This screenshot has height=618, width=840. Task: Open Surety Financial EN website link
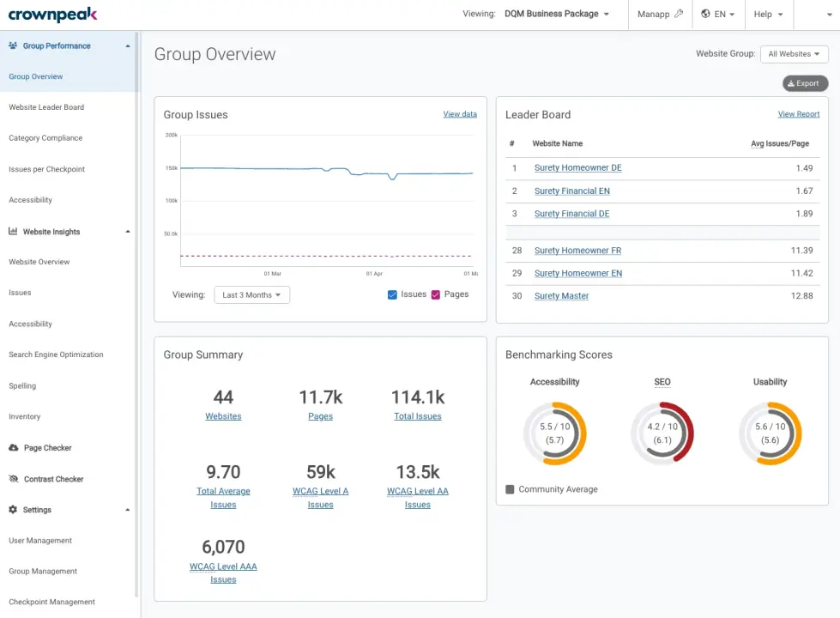571,191
